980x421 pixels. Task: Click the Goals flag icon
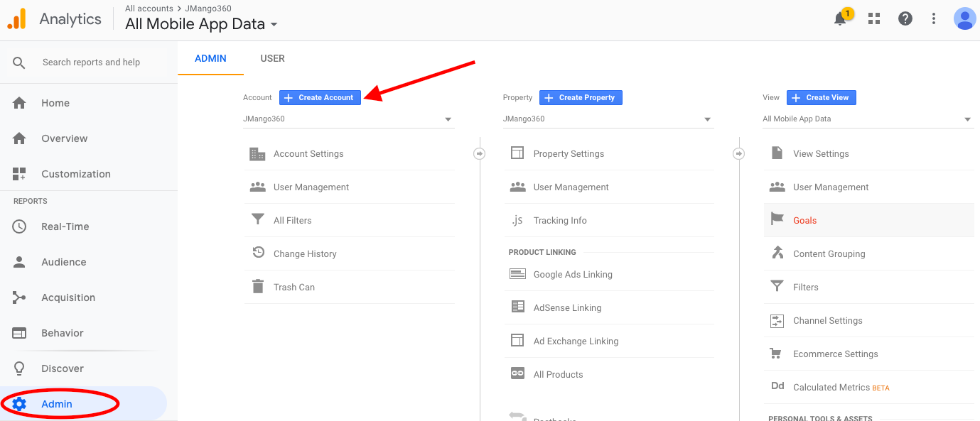[777, 220]
